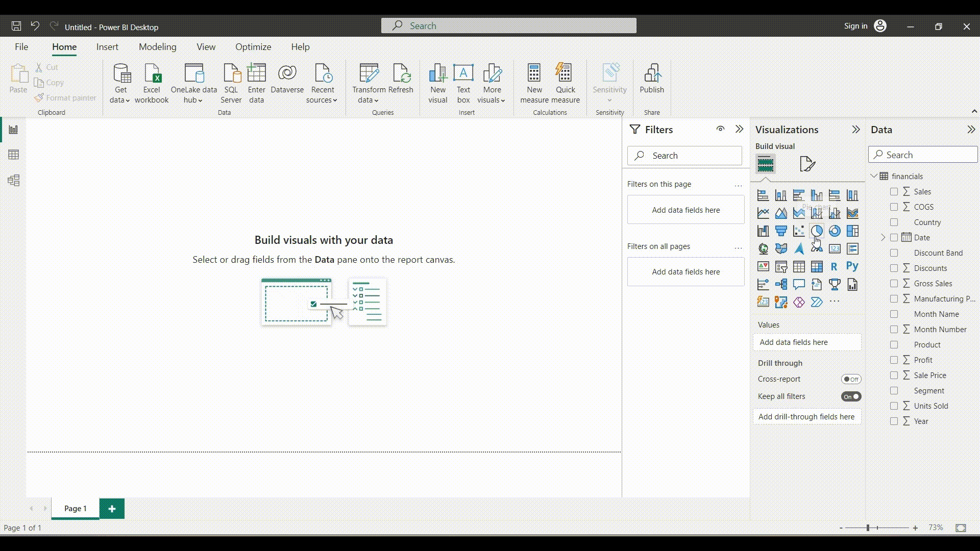980x551 pixels.
Task: Open Table view in left sidebar
Action: [x=14, y=155]
